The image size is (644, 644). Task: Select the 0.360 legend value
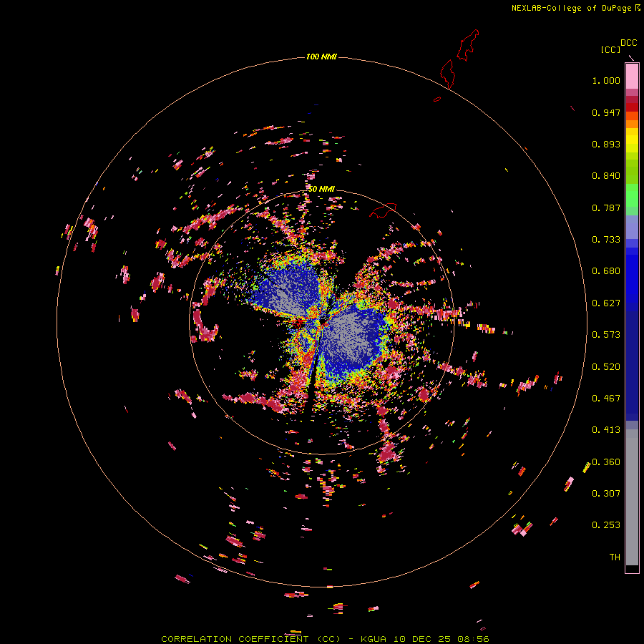coord(606,462)
